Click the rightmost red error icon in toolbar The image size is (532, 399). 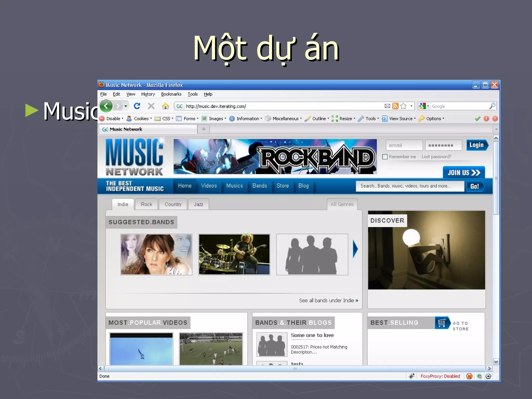tap(495, 119)
